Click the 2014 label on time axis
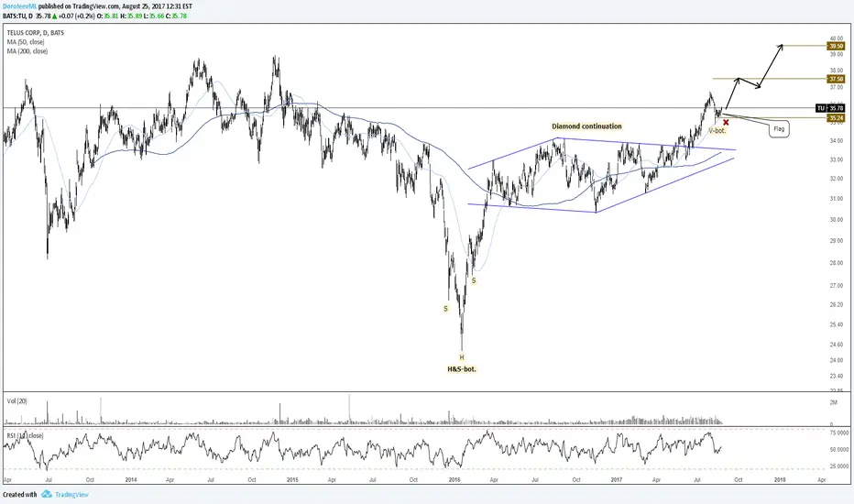854x504 pixels. [x=131, y=480]
